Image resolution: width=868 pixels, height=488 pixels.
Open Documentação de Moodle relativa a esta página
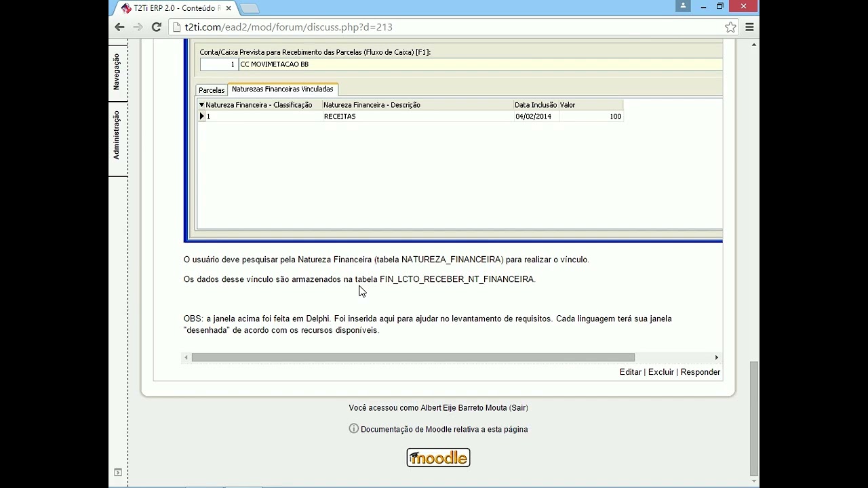444,429
